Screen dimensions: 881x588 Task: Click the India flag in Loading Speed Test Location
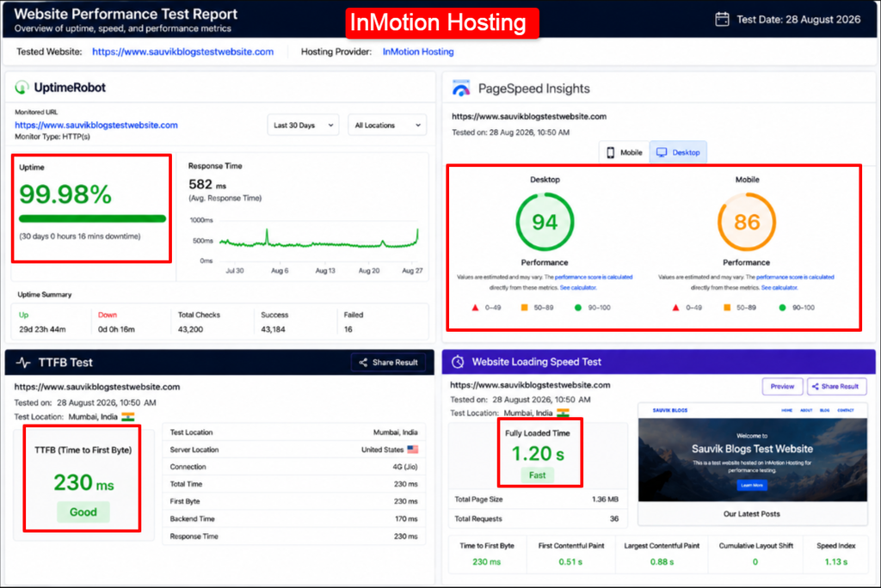point(563,413)
